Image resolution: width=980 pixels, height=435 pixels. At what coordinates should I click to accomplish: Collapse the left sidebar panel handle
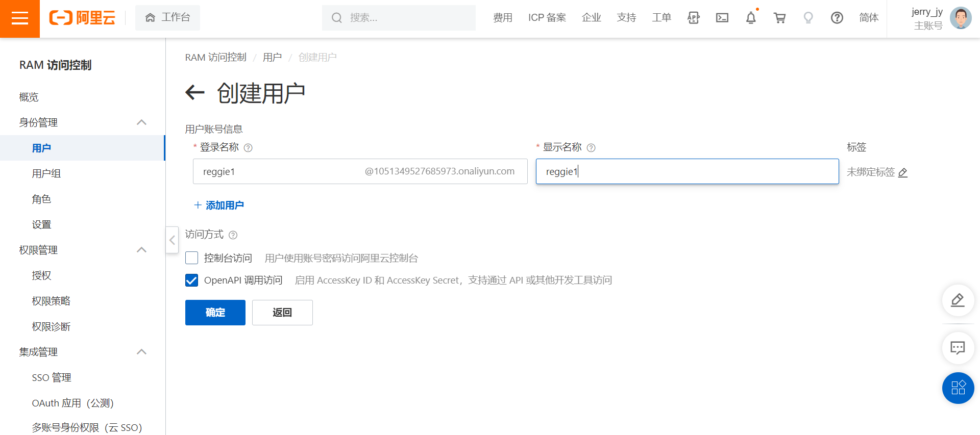point(172,240)
